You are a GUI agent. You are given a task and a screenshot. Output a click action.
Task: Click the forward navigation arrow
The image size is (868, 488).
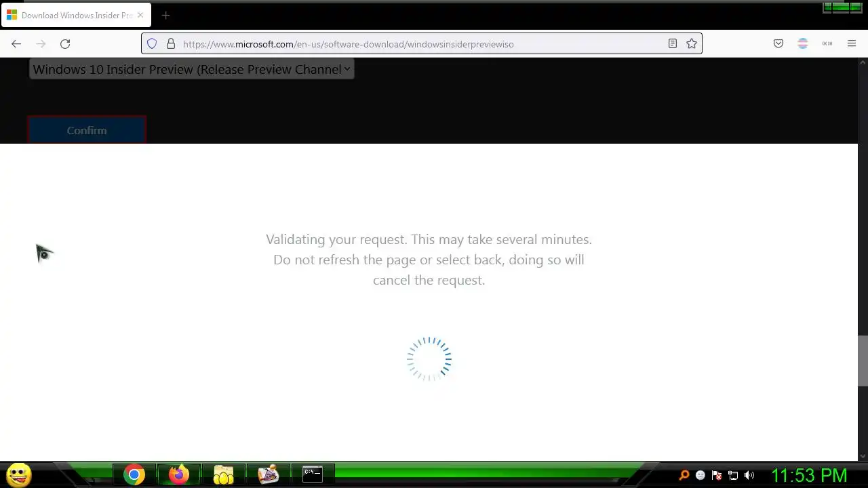point(41,44)
